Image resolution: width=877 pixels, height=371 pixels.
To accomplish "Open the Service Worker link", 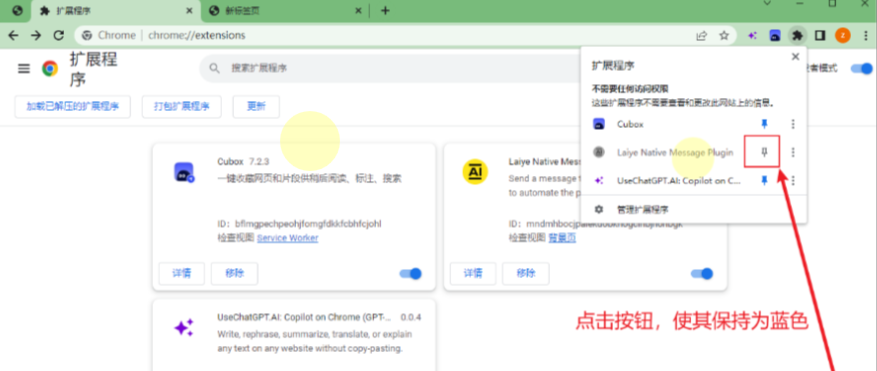I will [x=287, y=238].
